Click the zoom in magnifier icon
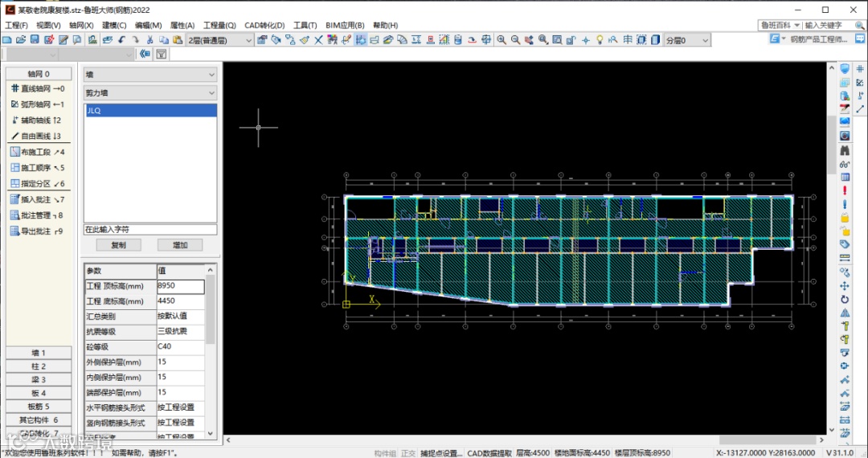Viewport: 868px width, 458px height. (x=502, y=40)
